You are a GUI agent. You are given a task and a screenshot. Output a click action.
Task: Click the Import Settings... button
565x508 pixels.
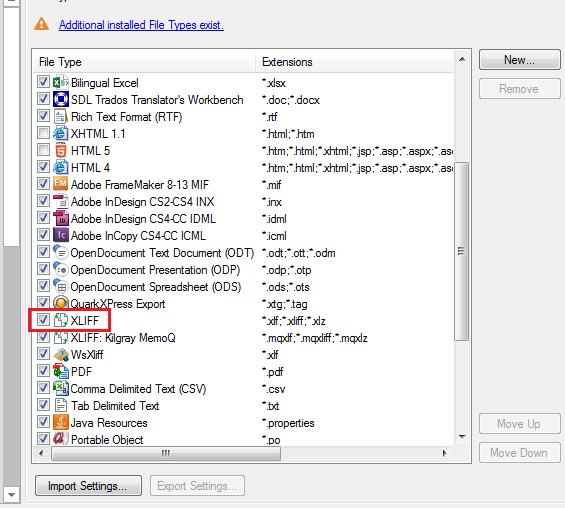88,486
